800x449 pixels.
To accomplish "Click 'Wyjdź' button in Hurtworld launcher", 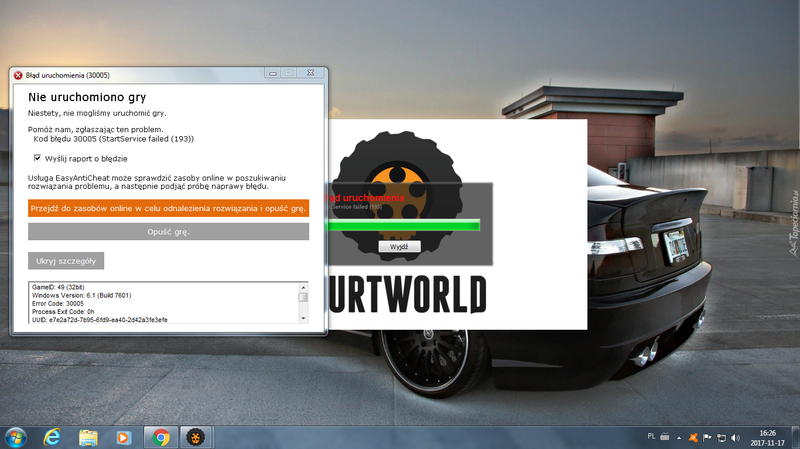I will coord(399,246).
